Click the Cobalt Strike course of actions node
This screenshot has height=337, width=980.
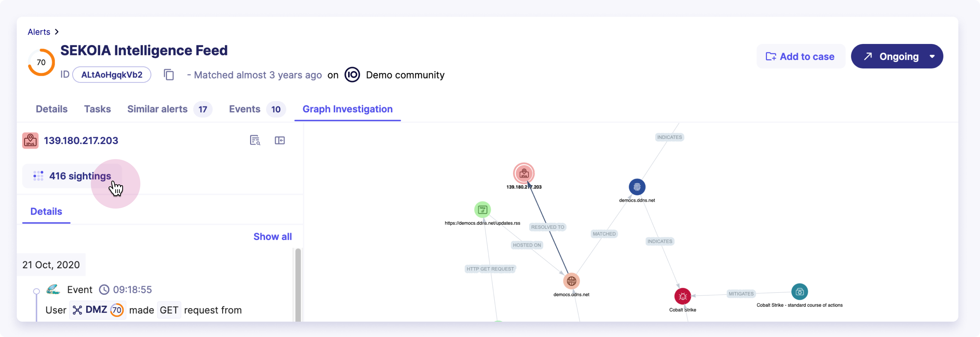800,292
